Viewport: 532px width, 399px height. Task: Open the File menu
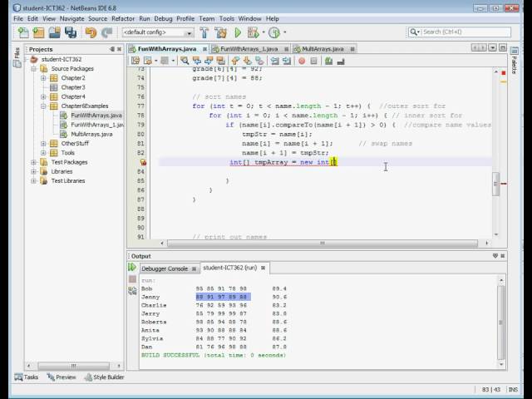tap(18, 18)
